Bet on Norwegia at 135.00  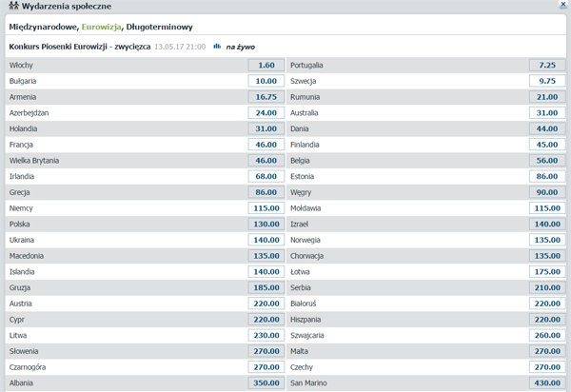click(x=547, y=240)
